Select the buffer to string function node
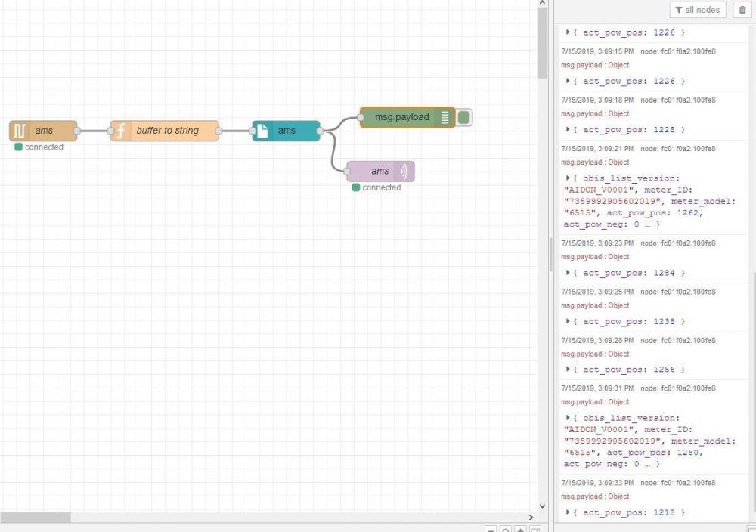756x532 pixels. [168, 131]
